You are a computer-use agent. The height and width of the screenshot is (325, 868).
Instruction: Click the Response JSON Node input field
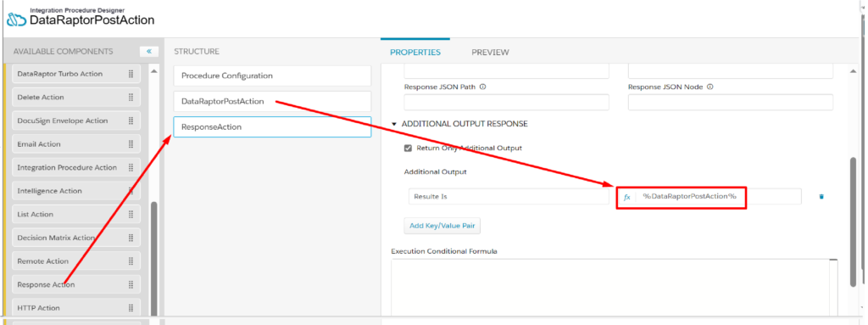[730, 102]
